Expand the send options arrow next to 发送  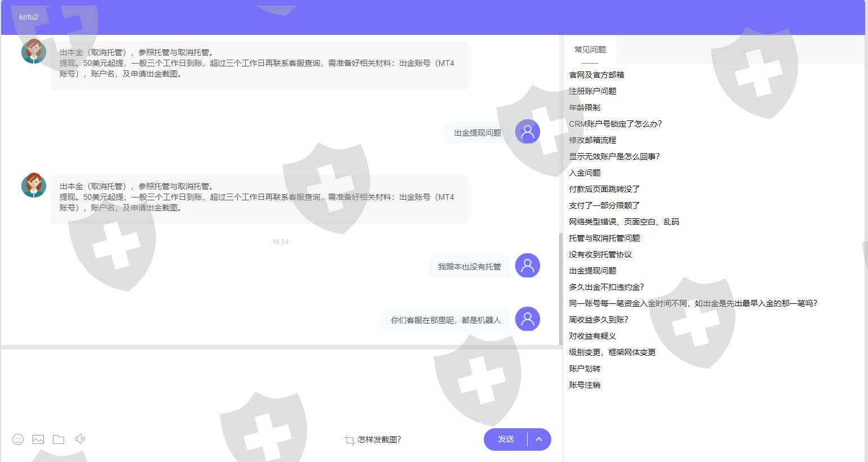539,439
